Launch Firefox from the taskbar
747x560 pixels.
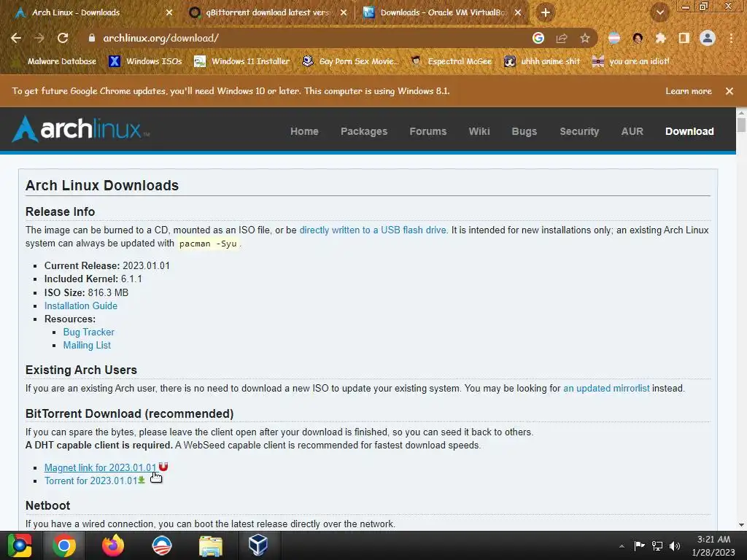113,545
